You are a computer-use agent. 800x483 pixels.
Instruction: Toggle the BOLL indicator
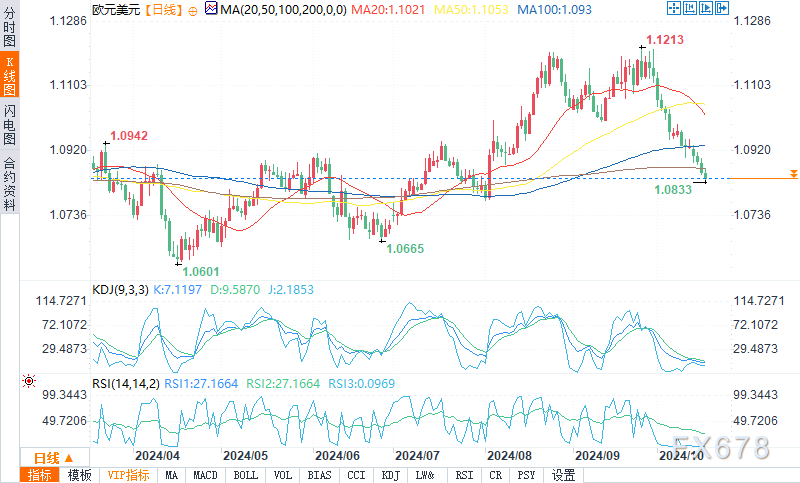(245, 475)
